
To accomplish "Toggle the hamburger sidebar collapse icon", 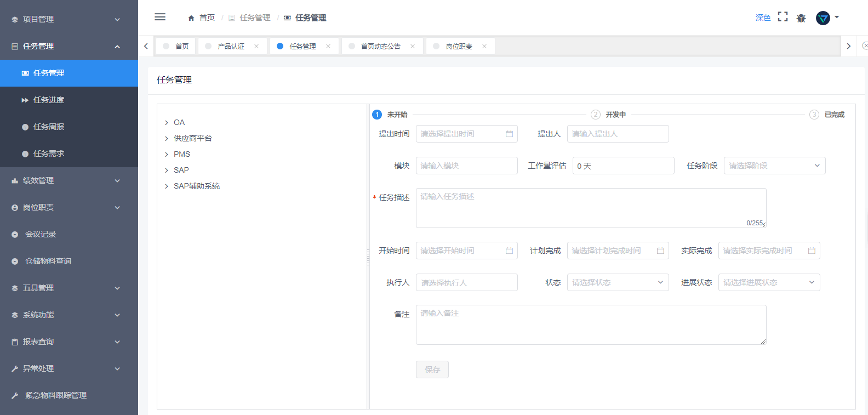I will [160, 17].
